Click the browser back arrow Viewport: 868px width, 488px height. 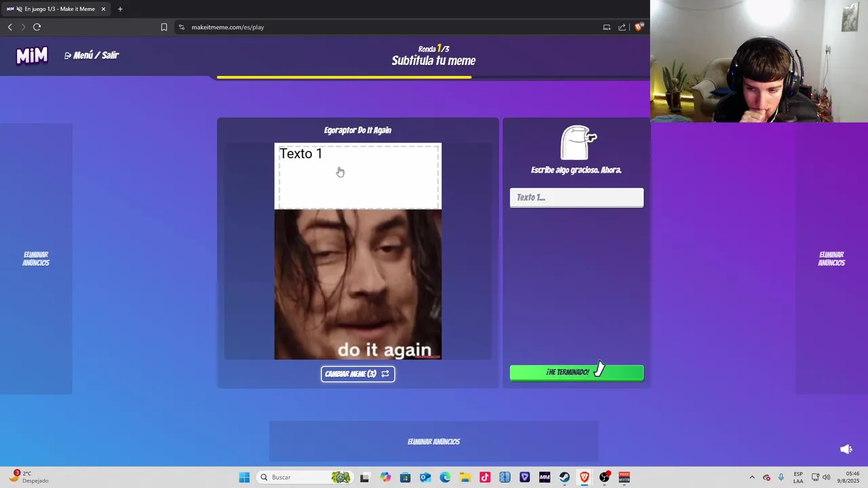tap(9, 27)
